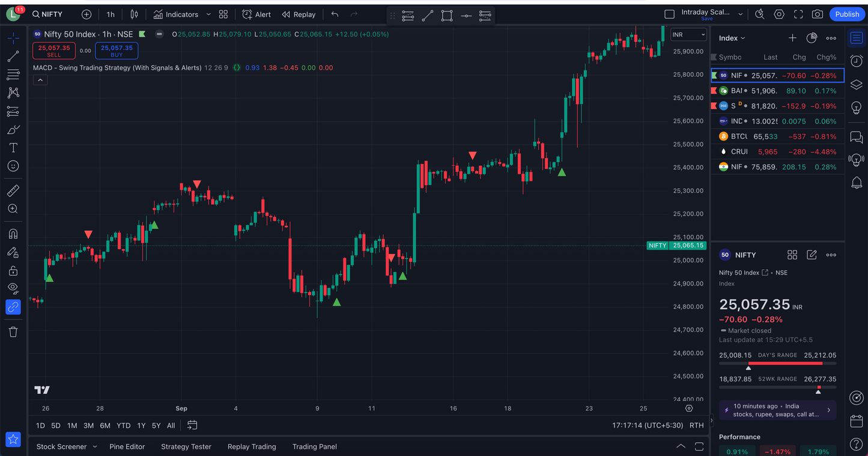This screenshot has height=456, width=868.
Task: Click the red SELL price button
Action: pyautogui.click(x=54, y=50)
